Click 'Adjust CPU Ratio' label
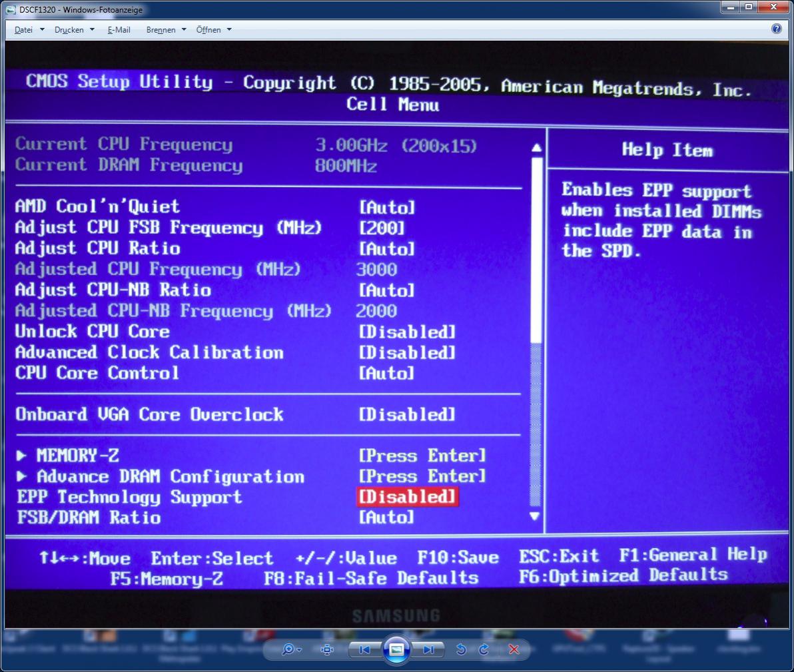The width and height of the screenshot is (794, 672). click(97, 248)
